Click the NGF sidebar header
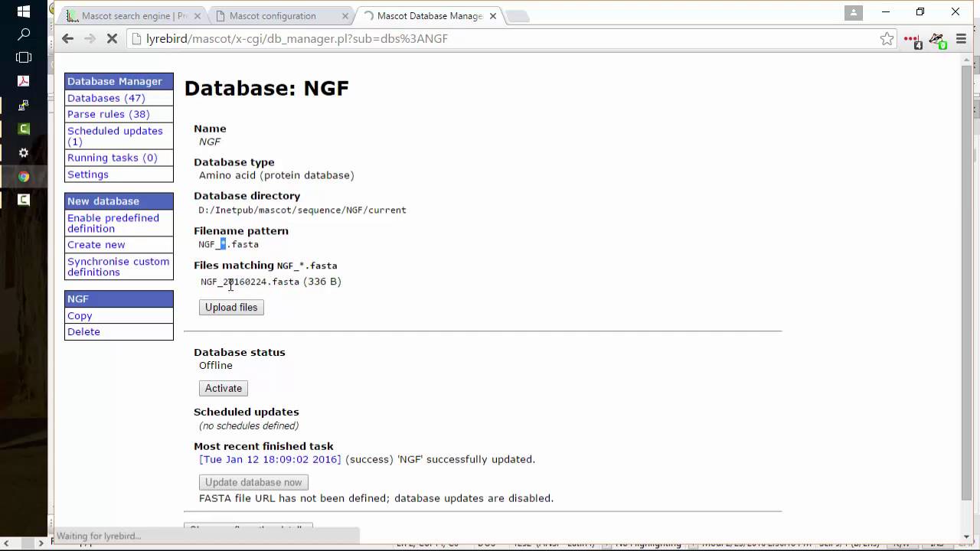 [119, 299]
